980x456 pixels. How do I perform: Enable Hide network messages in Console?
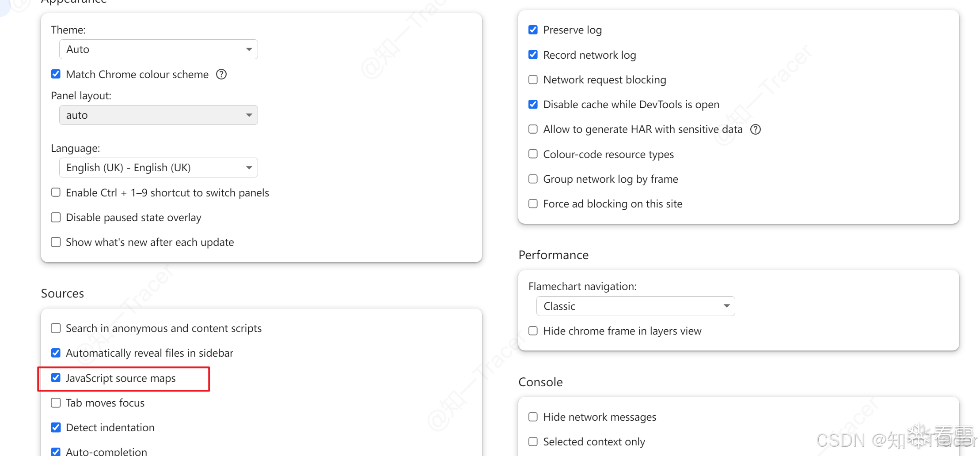[533, 417]
